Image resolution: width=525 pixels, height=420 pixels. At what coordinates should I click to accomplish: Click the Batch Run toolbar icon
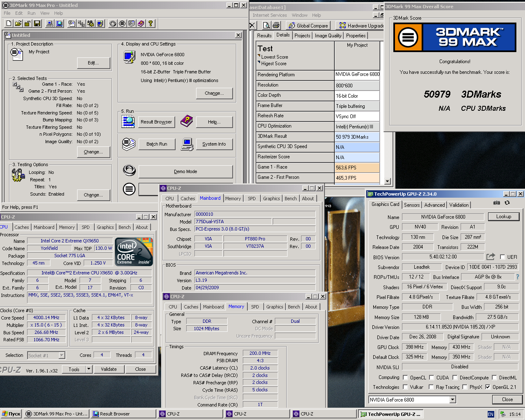[132, 23]
